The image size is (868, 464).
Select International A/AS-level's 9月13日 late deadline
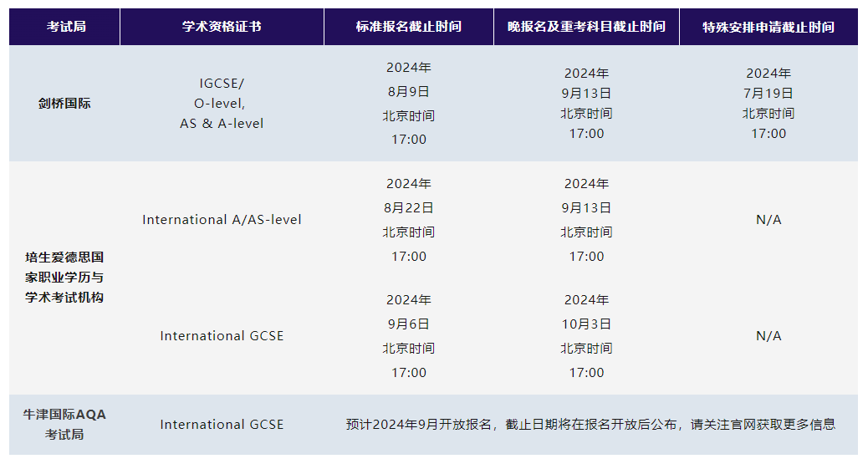(x=586, y=220)
